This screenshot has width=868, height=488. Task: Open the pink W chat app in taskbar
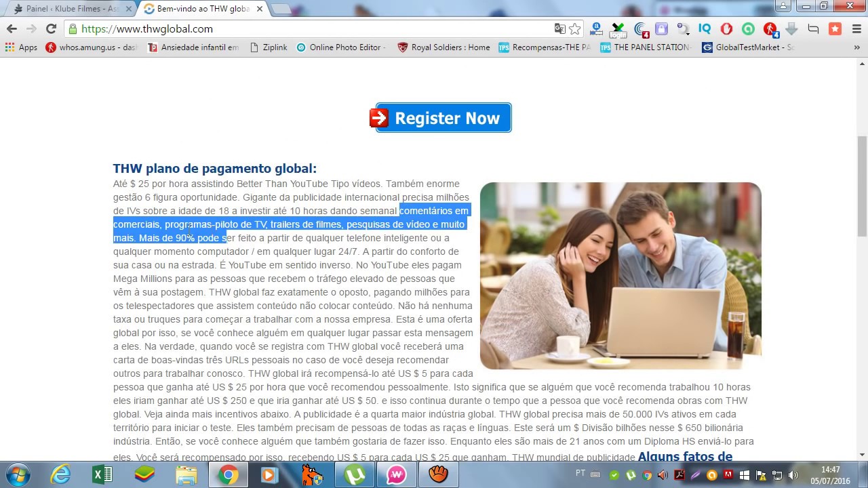point(396,474)
